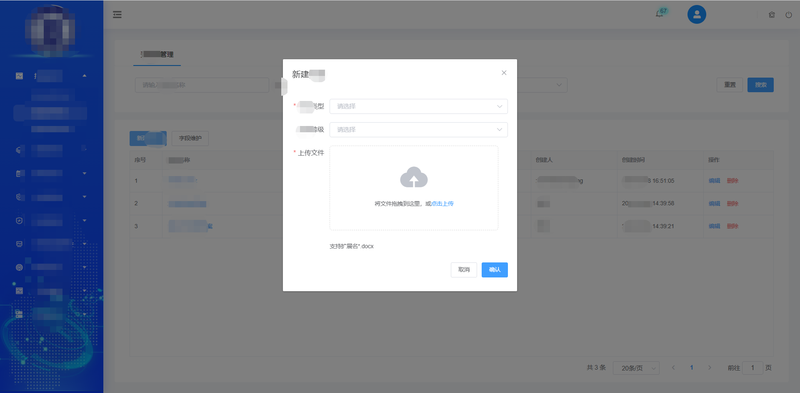Open the 字段维护 button

190,138
